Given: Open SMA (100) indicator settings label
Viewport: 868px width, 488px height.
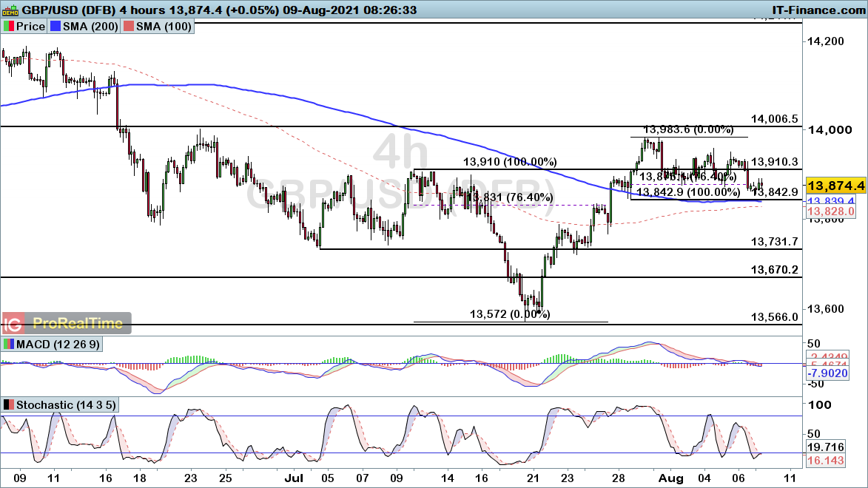Looking at the screenshot, I should (164, 26).
